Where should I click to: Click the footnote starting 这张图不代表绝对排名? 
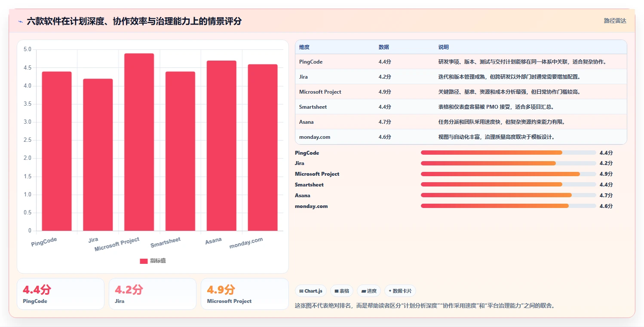tap(425, 306)
